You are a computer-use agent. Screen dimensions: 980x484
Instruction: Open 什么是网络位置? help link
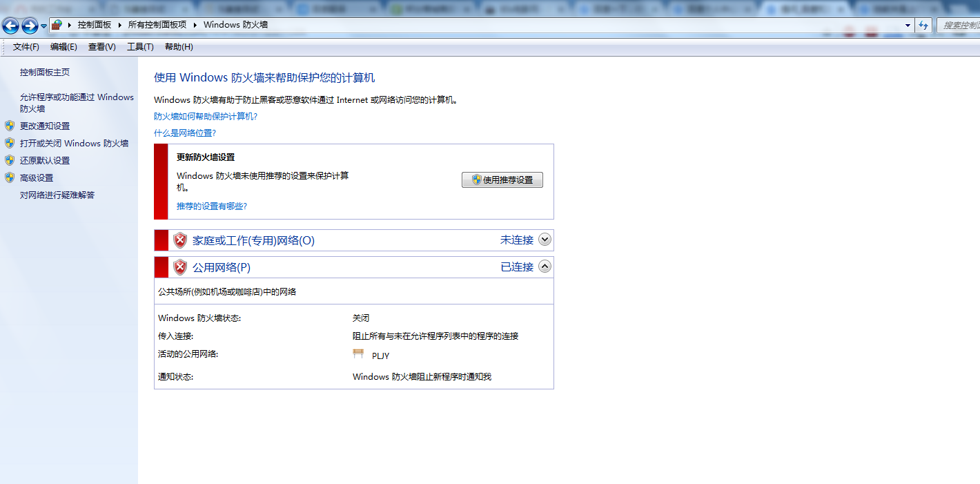pyautogui.click(x=185, y=133)
